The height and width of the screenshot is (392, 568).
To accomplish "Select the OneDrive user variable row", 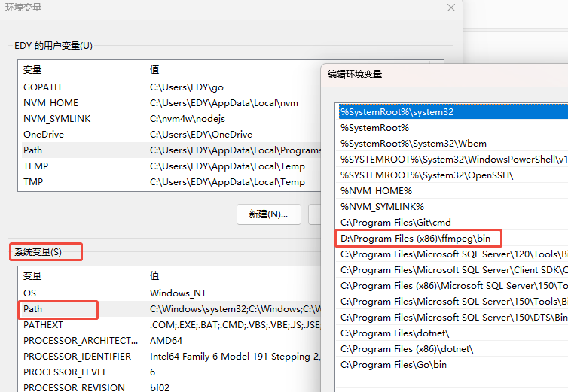I will pos(44,135).
